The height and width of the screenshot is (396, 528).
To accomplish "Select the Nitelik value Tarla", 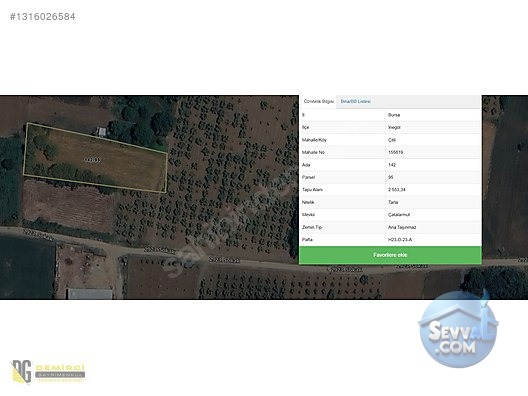I will (x=393, y=202).
